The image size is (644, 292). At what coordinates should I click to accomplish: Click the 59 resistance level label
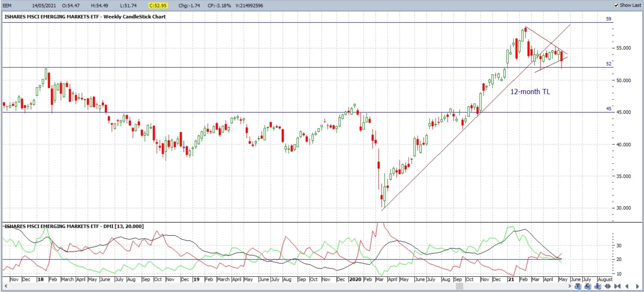pyautogui.click(x=608, y=19)
